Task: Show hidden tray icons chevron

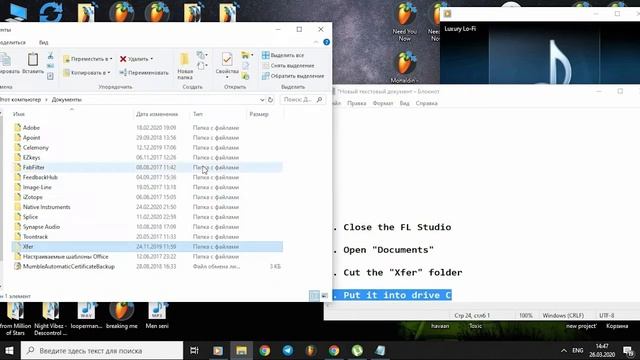Action: pyautogui.click(x=564, y=351)
